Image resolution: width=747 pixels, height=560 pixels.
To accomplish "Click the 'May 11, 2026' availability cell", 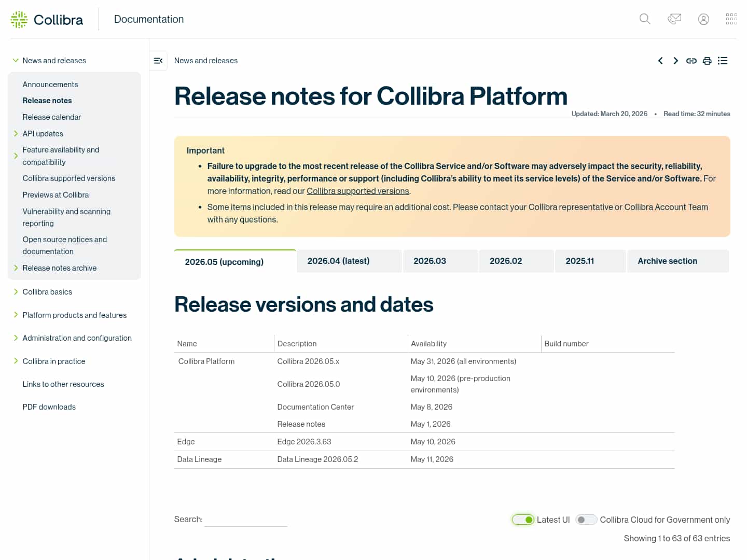I will (432, 459).
